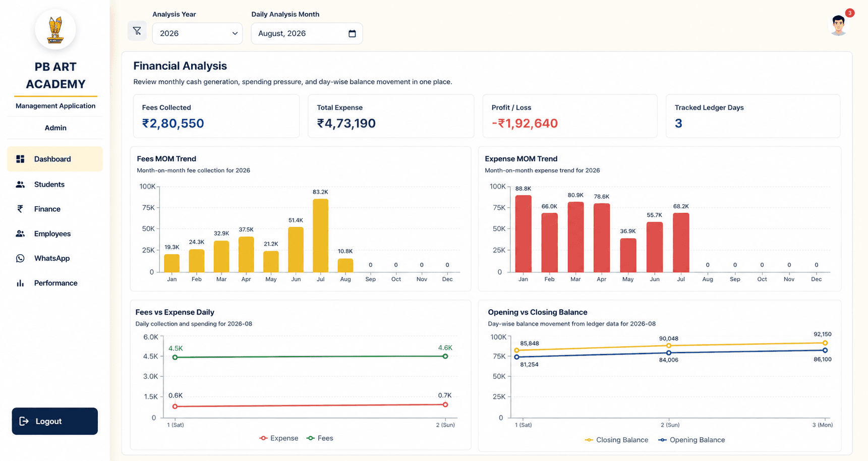The width and height of the screenshot is (868, 461).
Task: Click the Fees data point 4.5K
Action: 175,358
